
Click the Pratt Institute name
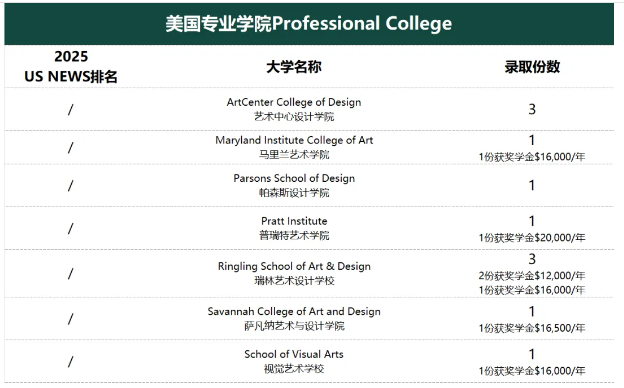(294, 221)
